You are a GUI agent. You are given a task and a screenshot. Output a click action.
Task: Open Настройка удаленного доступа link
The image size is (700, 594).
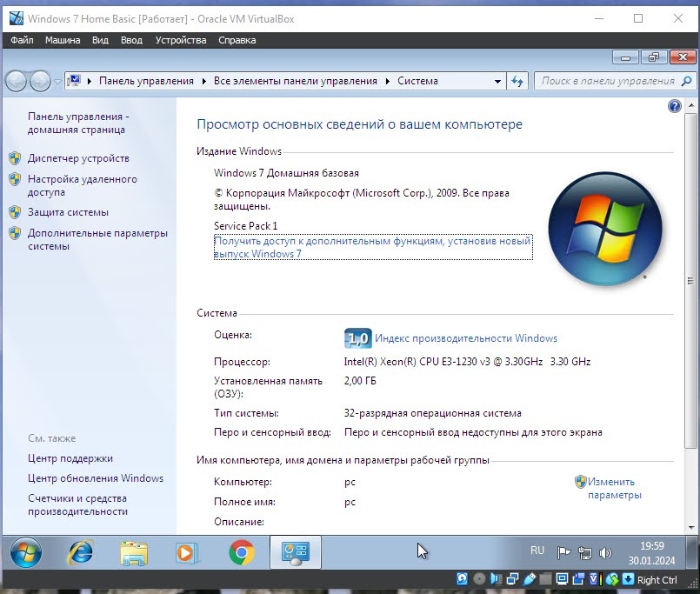pyautogui.click(x=82, y=185)
